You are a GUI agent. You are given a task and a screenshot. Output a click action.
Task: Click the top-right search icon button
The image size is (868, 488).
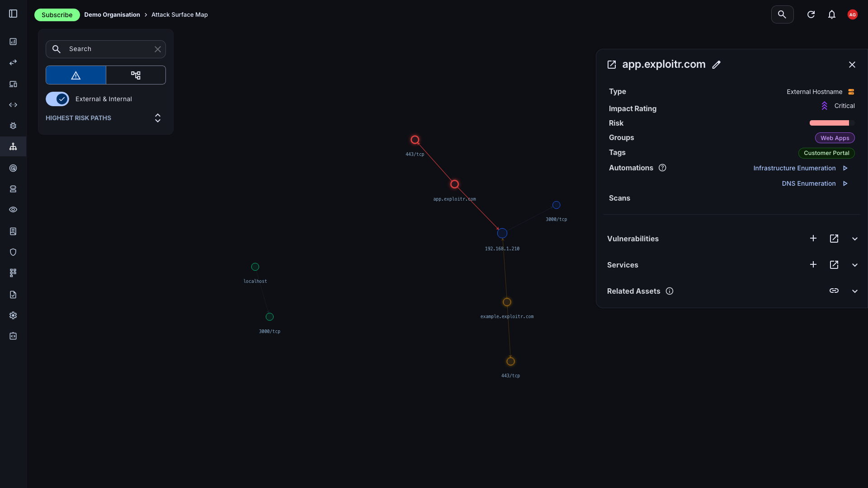tap(782, 14)
